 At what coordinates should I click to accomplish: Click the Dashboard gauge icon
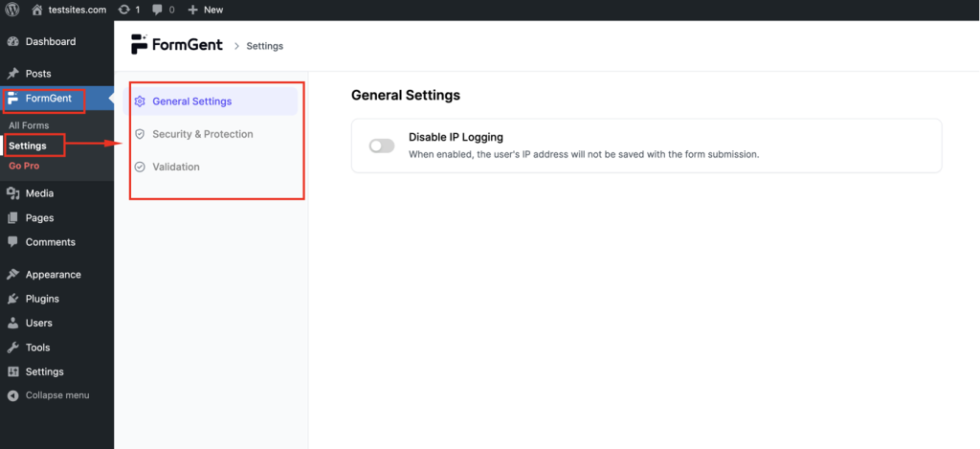(x=13, y=42)
